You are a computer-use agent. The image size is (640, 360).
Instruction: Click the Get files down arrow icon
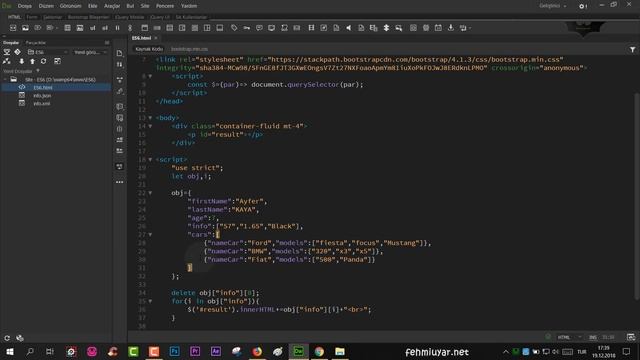22,61
